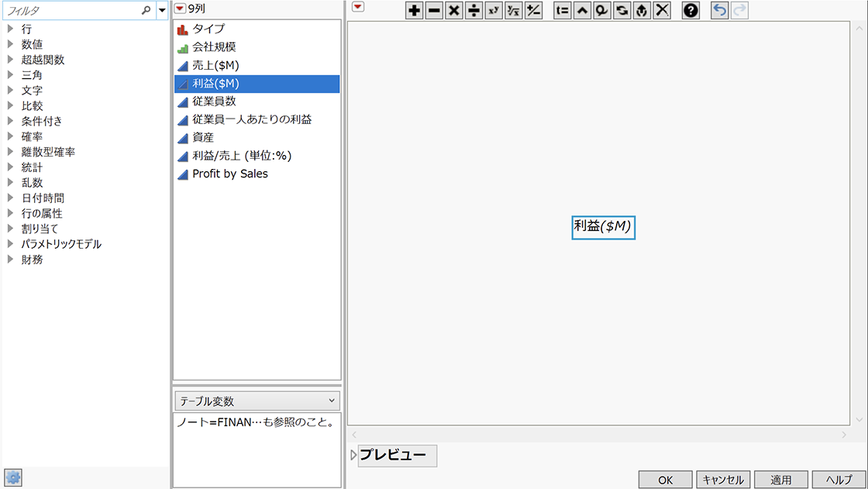The image size is (868, 489).
Task: Open the テーブル変数 combo box
Action: 257,401
